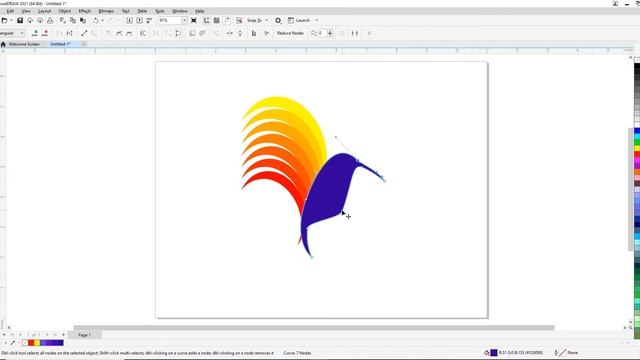The width and height of the screenshot is (640, 360).
Task: Click the yellow swatch in document palette
Action: [x=37, y=342]
